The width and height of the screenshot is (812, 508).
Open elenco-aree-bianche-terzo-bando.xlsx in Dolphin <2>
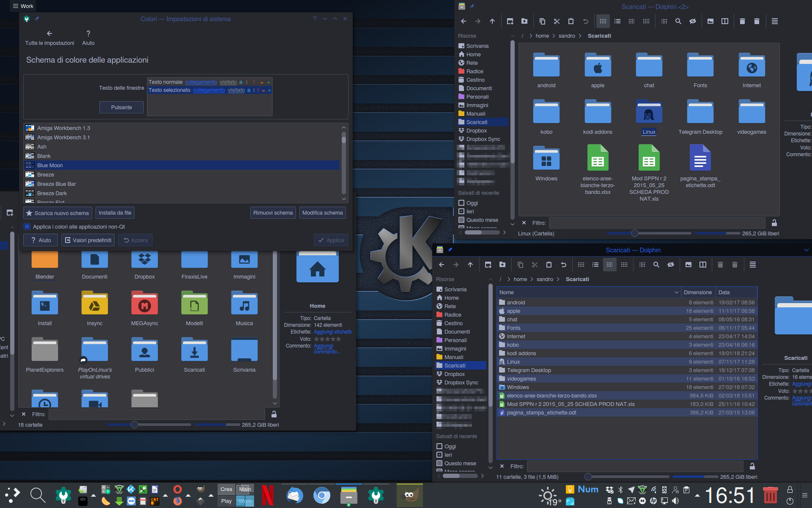pos(598,169)
